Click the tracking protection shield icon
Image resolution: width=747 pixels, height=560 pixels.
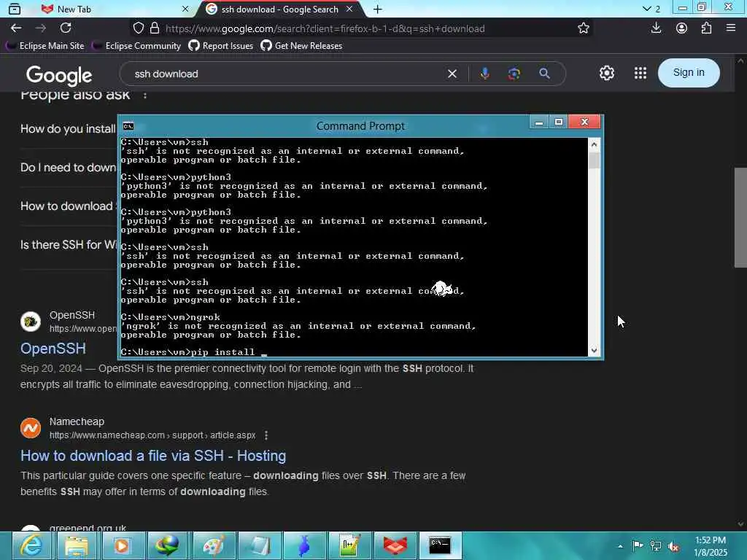click(x=138, y=28)
